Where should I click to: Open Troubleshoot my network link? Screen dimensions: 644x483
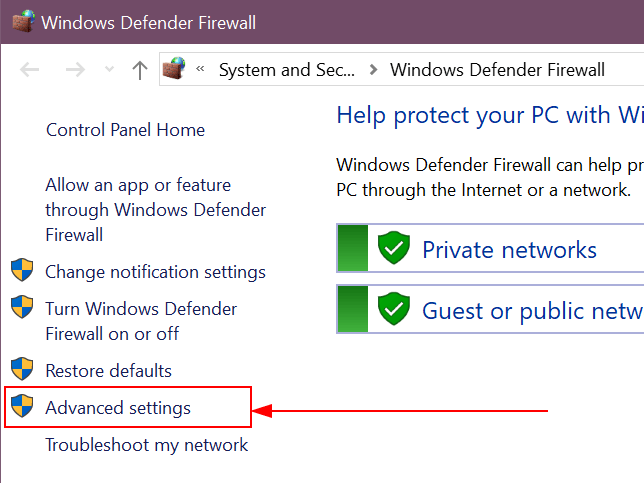[x=147, y=445]
